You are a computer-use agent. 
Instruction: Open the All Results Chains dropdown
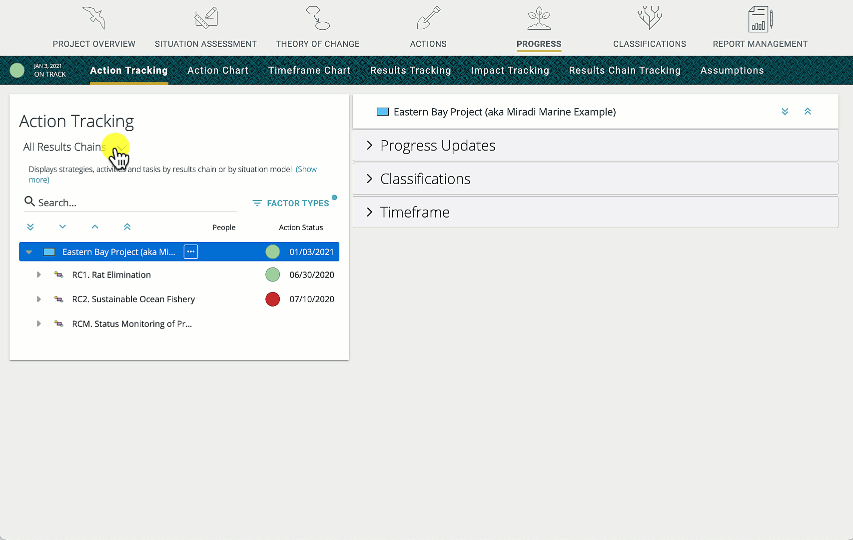pos(64,147)
